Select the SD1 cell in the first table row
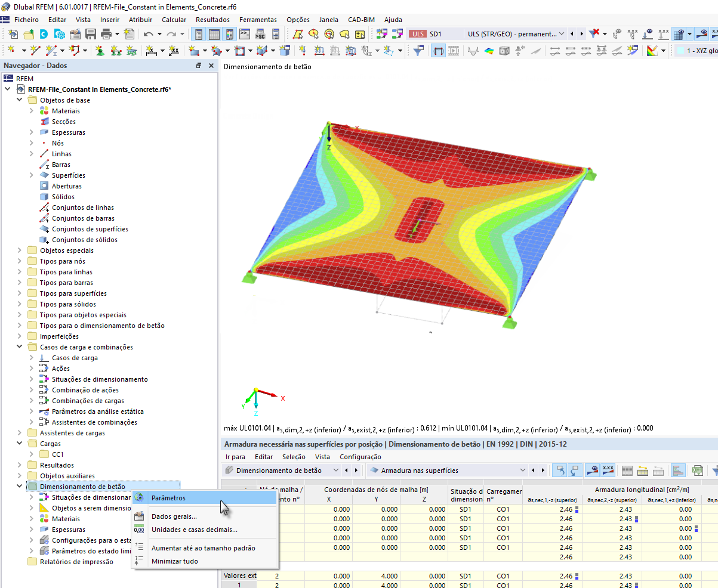 coord(466,509)
